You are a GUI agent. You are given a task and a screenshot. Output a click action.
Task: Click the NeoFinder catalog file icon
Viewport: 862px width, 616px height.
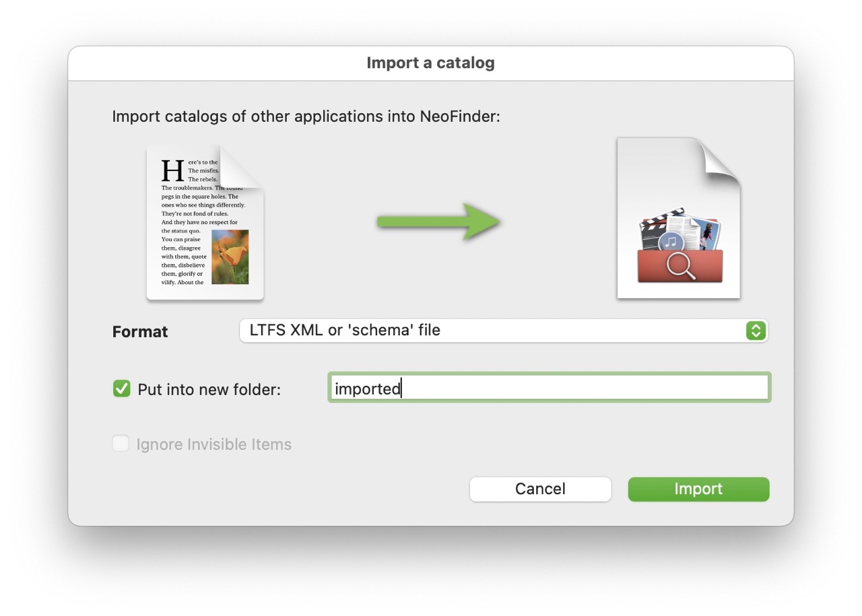(679, 218)
